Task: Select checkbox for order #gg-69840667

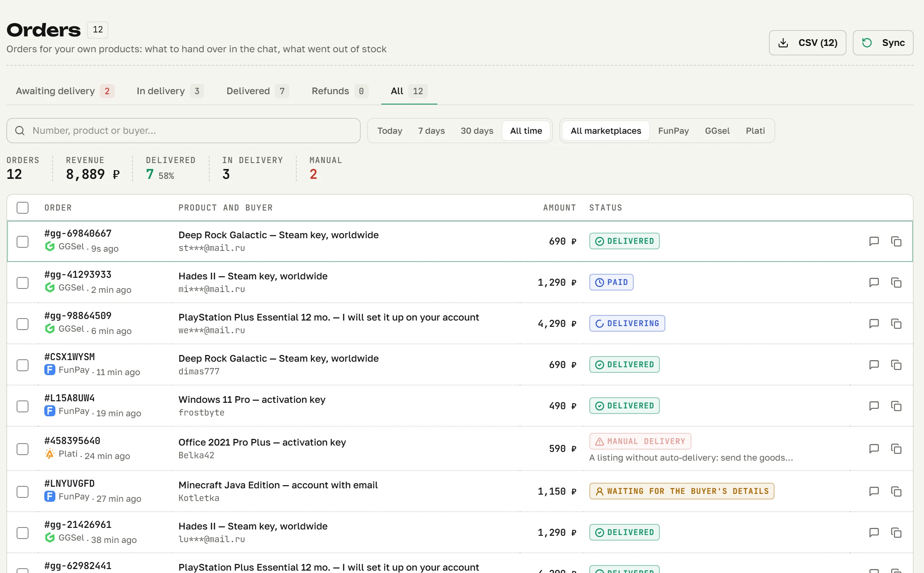Action: 23,242
